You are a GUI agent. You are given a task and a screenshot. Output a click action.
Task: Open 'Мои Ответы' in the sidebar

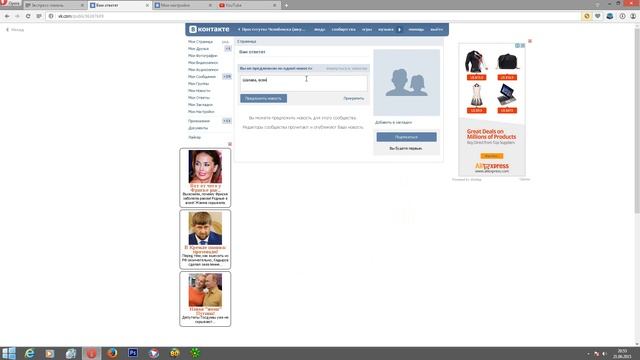199,98
